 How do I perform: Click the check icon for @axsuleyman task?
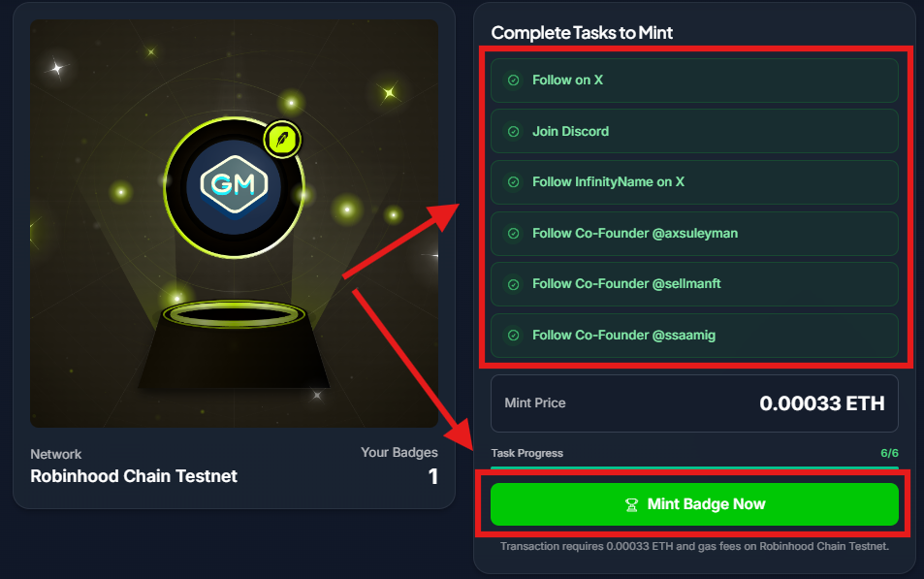point(513,234)
